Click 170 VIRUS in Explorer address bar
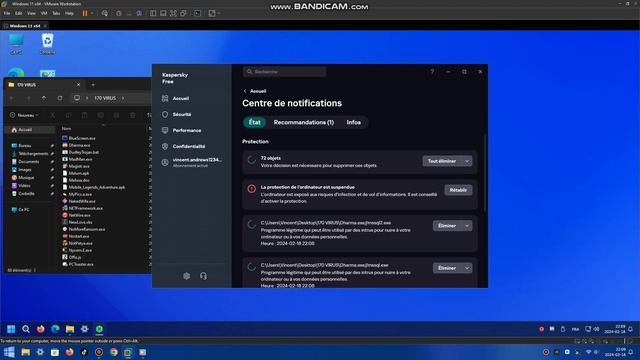Image resolution: width=640 pixels, height=360 pixels. coord(105,98)
